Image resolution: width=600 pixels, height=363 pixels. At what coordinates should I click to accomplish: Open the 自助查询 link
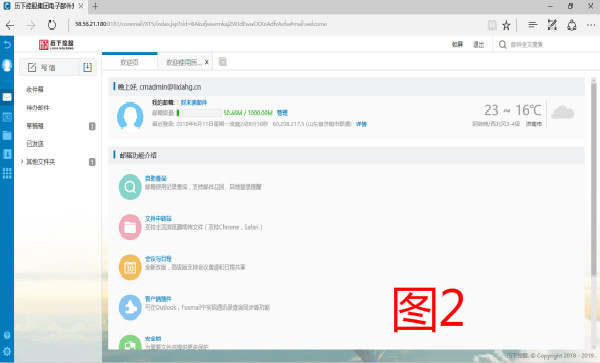(155, 178)
